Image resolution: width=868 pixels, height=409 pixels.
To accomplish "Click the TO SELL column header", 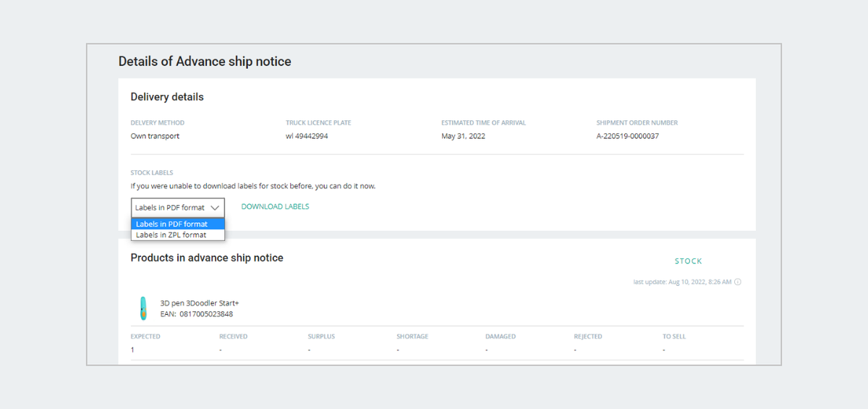I will click(674, 337).
